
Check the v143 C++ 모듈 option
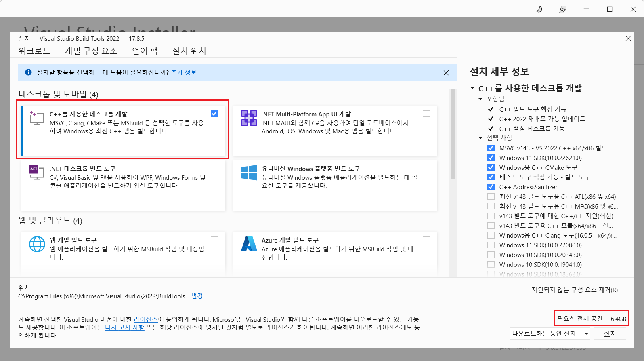coord(491,226)
